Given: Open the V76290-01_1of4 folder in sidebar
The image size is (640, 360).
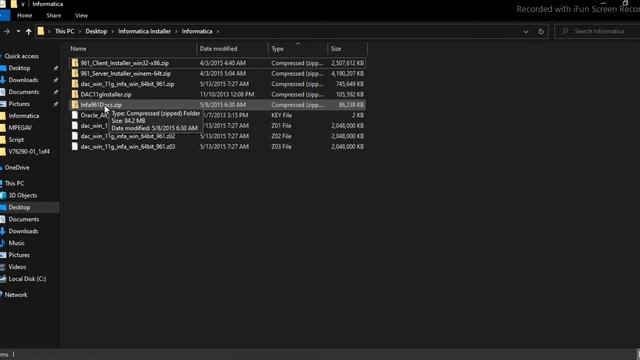Looking at the screenshot, I should tap(29, 151).
